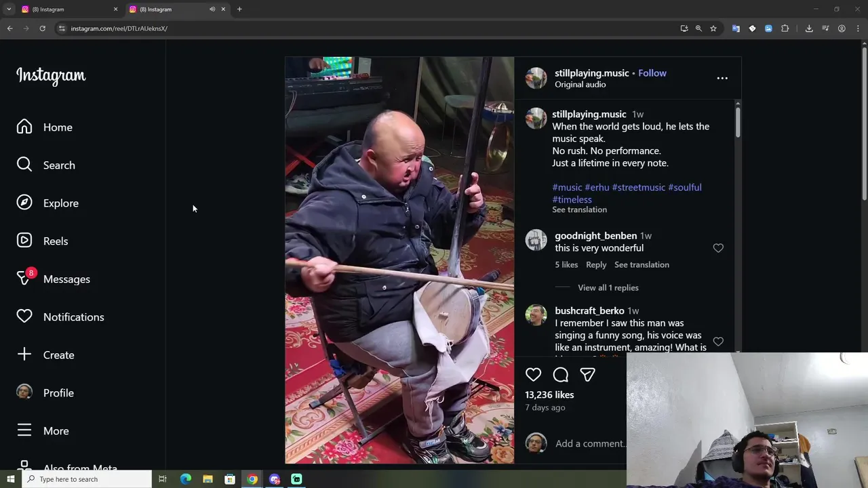The width and height of the screenshot is (868, 488).
Task: Follow stillplaying.music
Action: (x=652, y=73)
